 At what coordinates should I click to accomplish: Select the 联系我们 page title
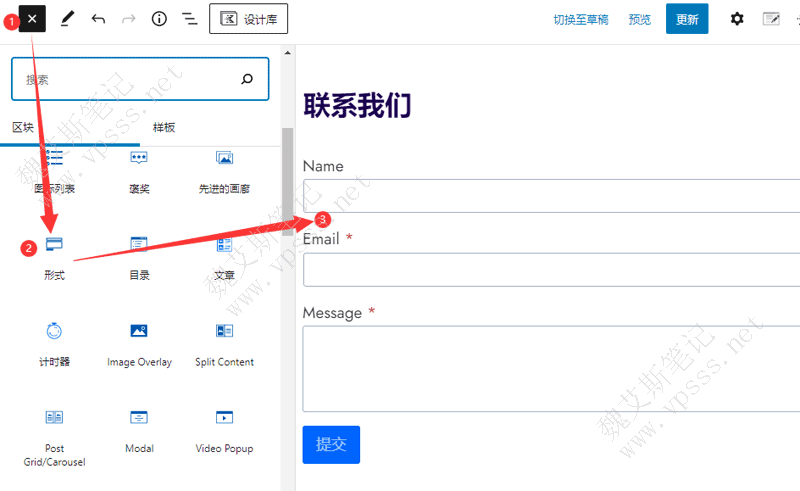click(x=357, y=106)
